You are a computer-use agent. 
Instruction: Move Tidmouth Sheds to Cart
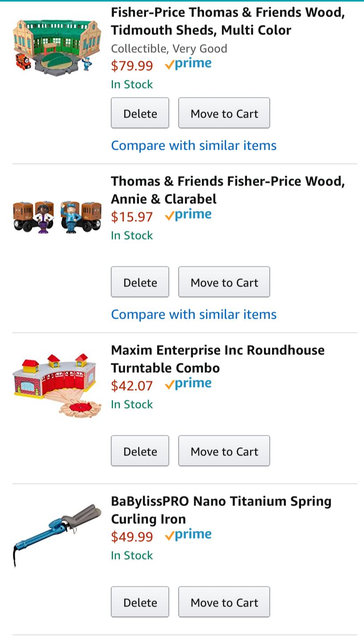[x=224, y=113]
